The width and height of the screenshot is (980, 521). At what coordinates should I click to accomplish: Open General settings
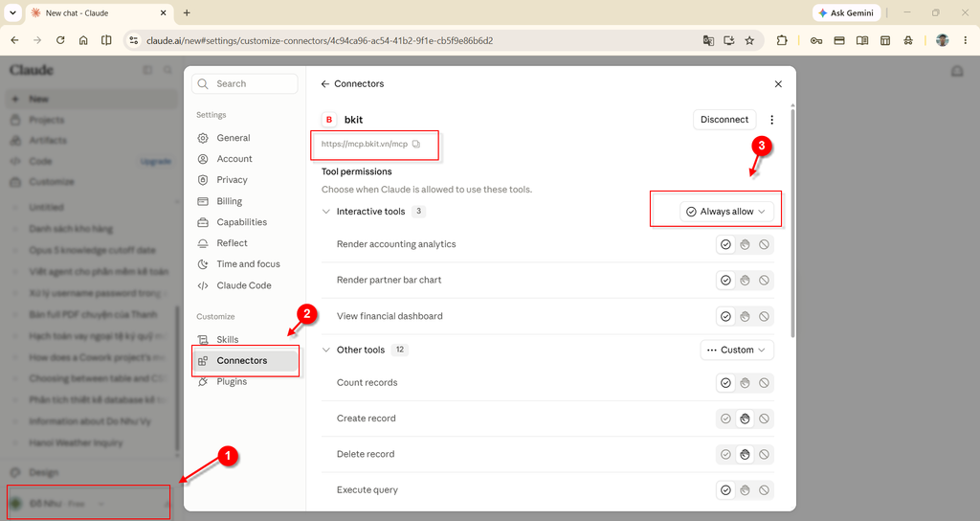(244, 138)
